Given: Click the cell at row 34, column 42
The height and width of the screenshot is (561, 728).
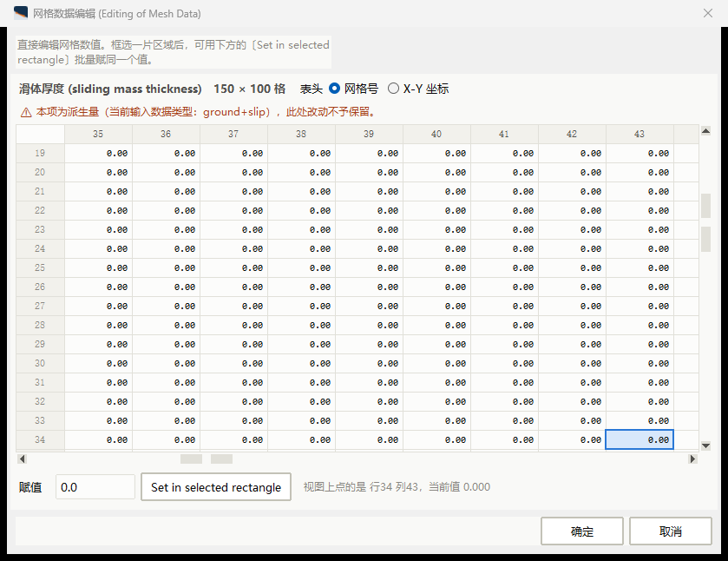Looking at the screenshot, I should pos(573,439).
